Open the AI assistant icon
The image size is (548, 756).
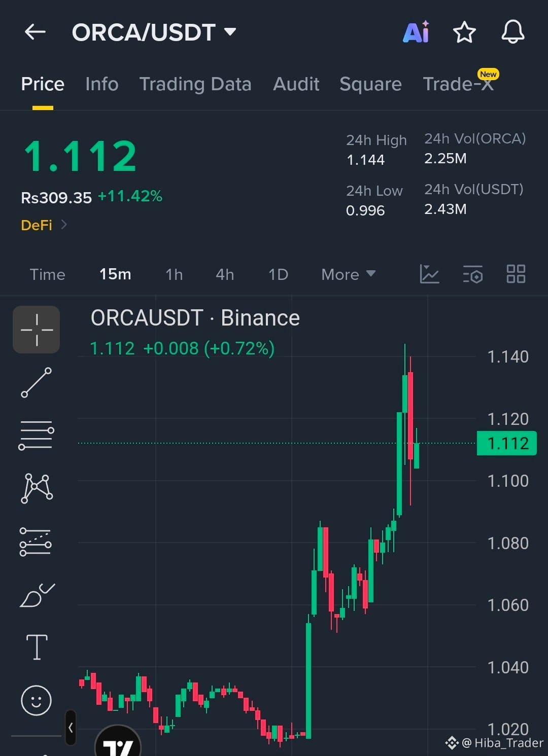pos(416,32)
